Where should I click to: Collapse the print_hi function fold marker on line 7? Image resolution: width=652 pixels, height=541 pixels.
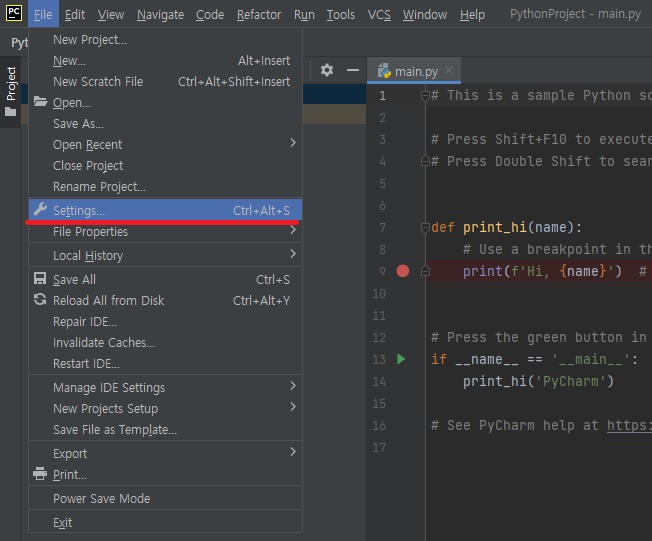coord(425,228)
